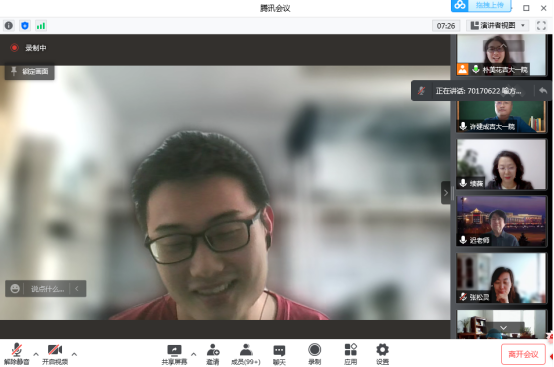
Task: Click the 正在讲话 speaker notification text
Action: click(478, 91)
